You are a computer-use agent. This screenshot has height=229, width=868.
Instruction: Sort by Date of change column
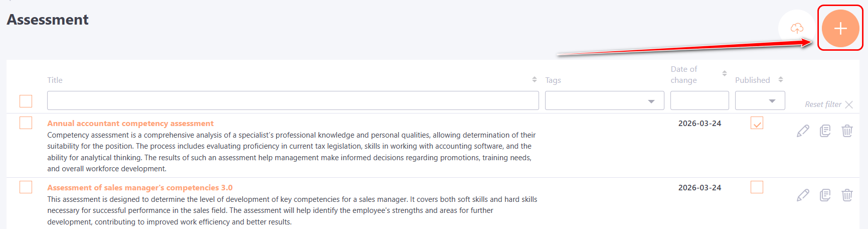[x=724, y=74]
